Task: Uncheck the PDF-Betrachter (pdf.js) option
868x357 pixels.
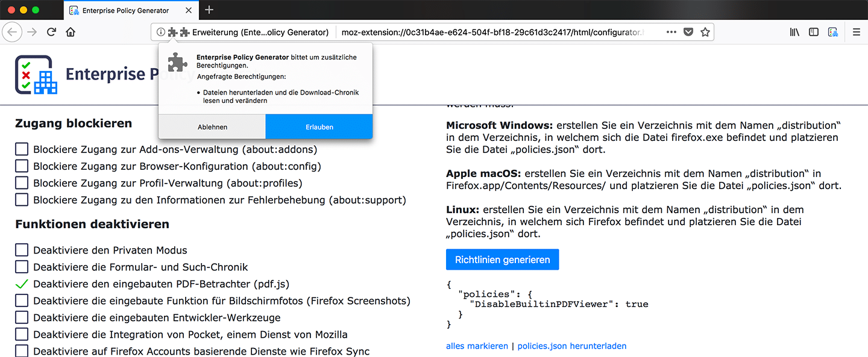Action: (x=22, y=284)
